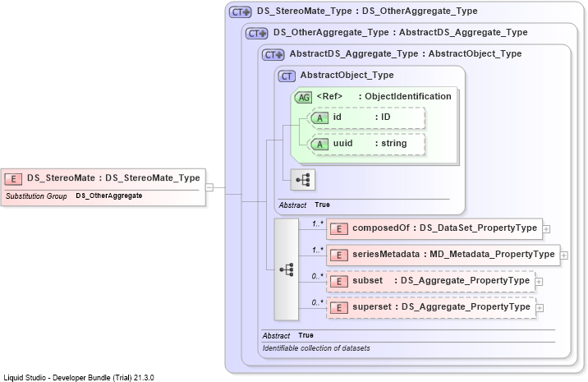Click the <Ref> : ObjectIdentification label

coord(384,96)
